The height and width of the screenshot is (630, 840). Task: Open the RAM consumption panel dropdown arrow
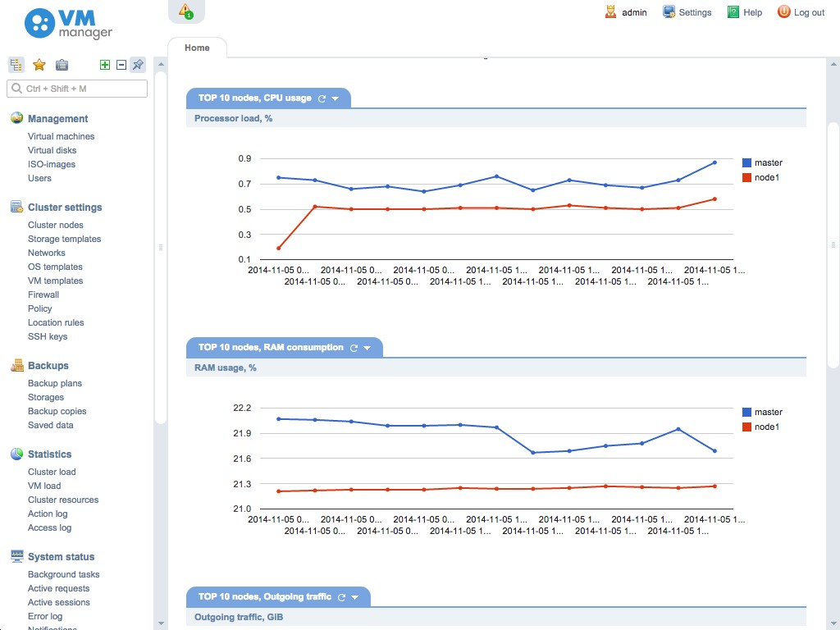pos(367,348)
